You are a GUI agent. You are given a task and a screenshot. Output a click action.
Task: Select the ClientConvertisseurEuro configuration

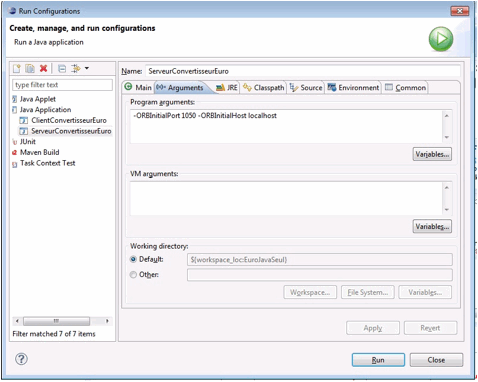63,120
